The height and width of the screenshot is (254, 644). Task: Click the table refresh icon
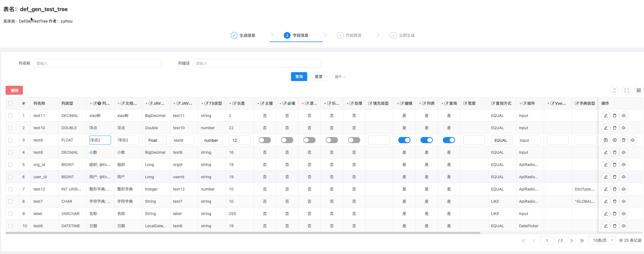(614, 90)
